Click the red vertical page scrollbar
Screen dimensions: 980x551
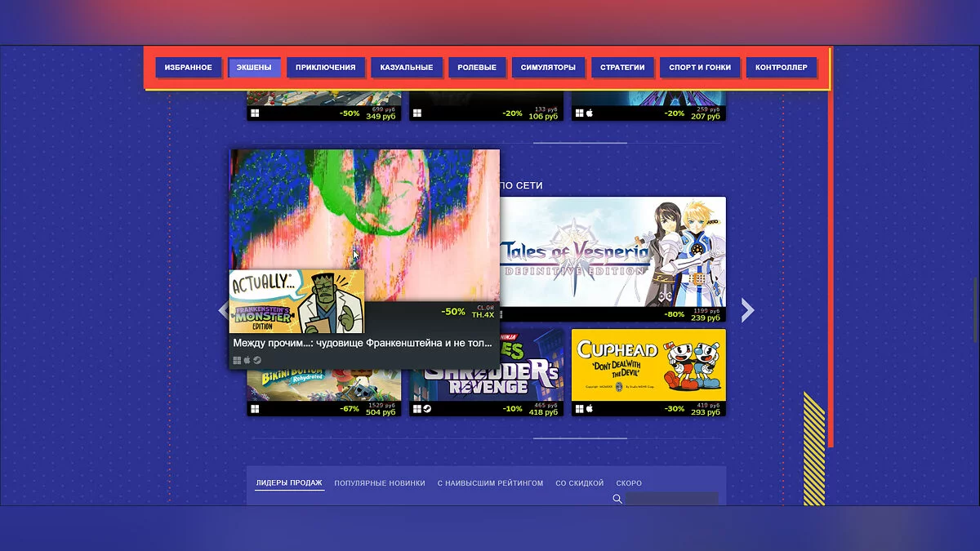tap(831, 247)
